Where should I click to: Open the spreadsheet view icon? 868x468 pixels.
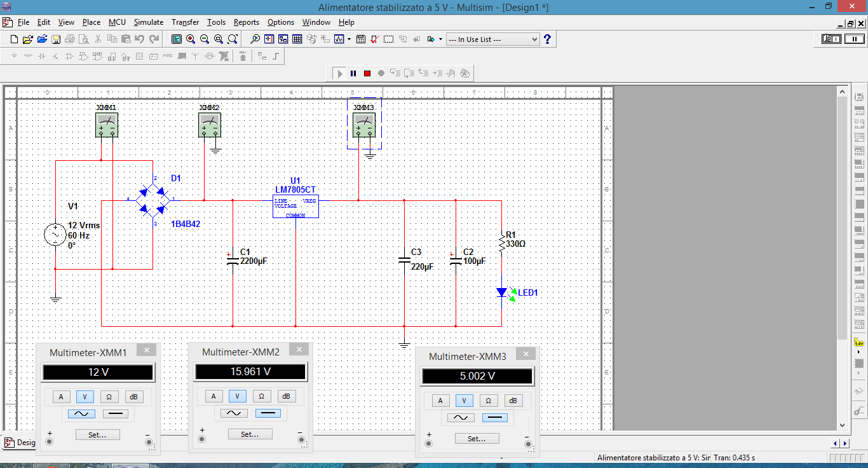tap(297, 39)
